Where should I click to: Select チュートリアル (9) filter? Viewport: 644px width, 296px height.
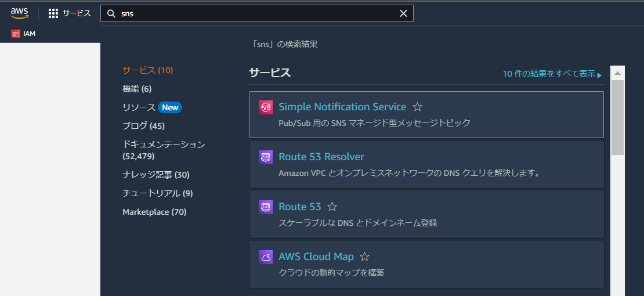(158, 194)
